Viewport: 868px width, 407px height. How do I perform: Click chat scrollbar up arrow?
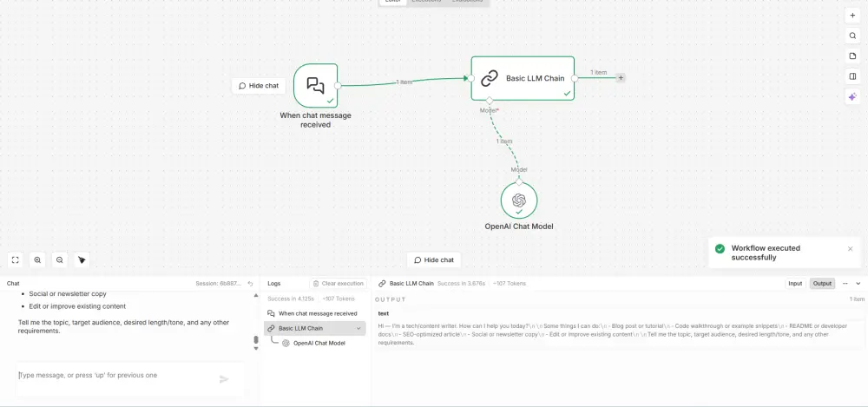click(x=256, y=296)
